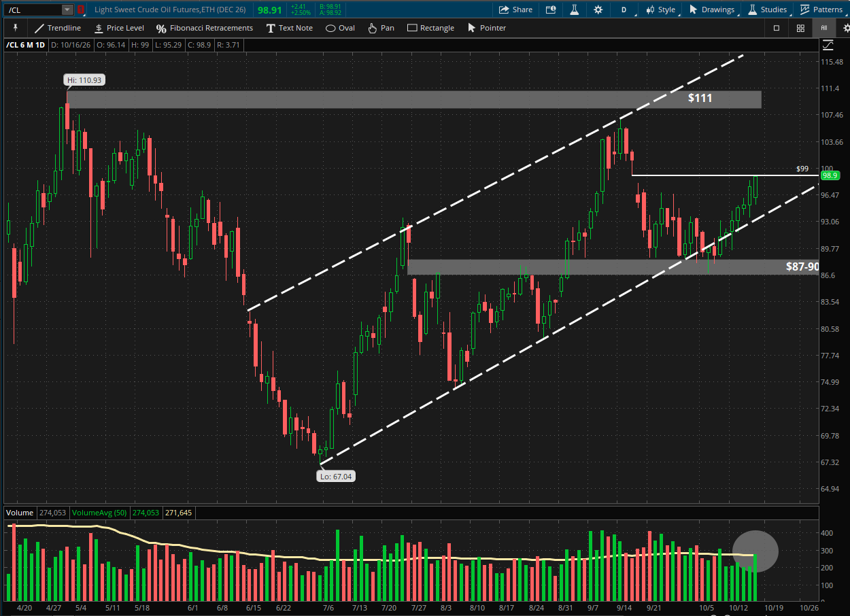Open the Drawings dropdown menu
850x616 pixels.
click(x=712, y=10)
